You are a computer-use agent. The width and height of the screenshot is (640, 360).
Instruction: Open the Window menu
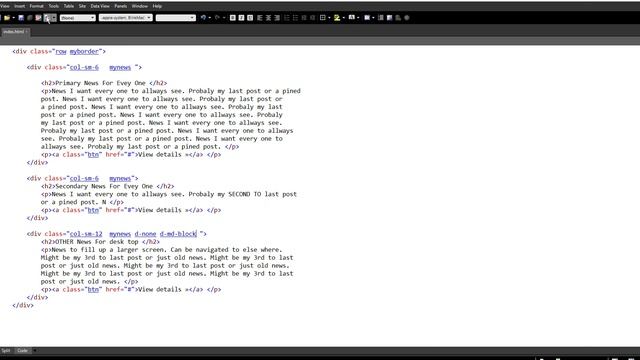[140, 6]
